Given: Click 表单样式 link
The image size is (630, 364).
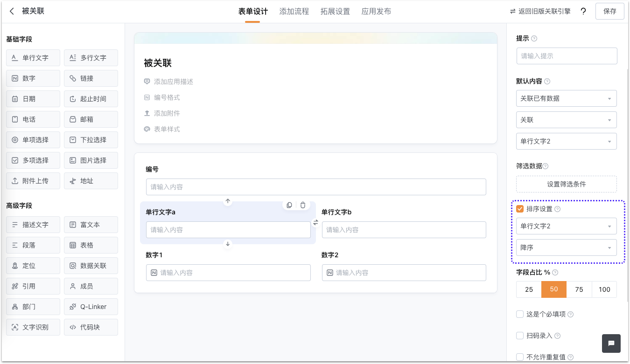Looking at the screenshot, I should pyautogui.click(x=162, y=129).
